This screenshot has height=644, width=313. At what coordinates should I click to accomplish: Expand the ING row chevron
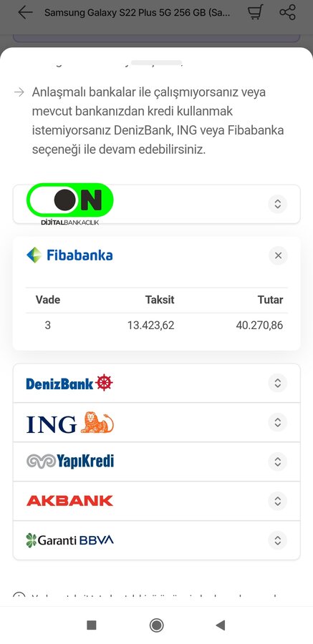[x=278, y=422]
